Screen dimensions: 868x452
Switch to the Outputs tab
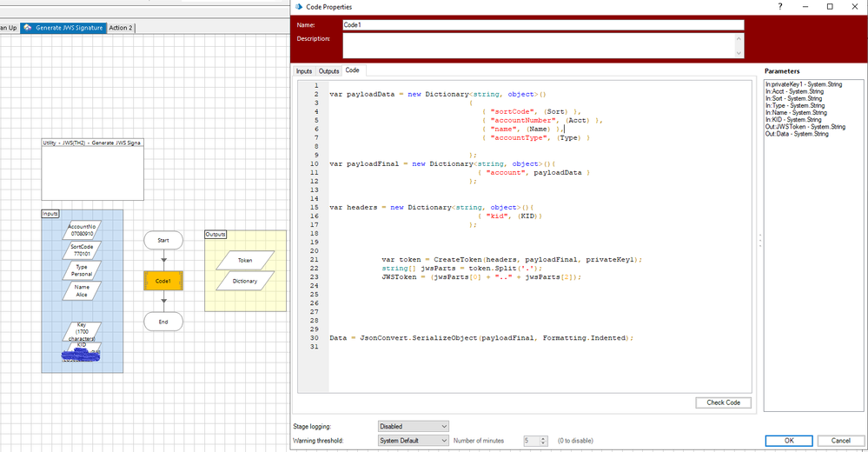coord(328,70)
